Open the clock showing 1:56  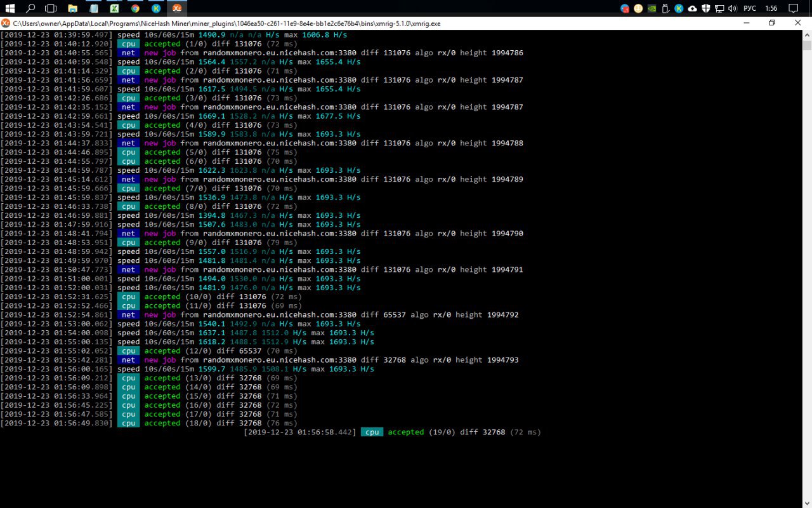[771, 8]
